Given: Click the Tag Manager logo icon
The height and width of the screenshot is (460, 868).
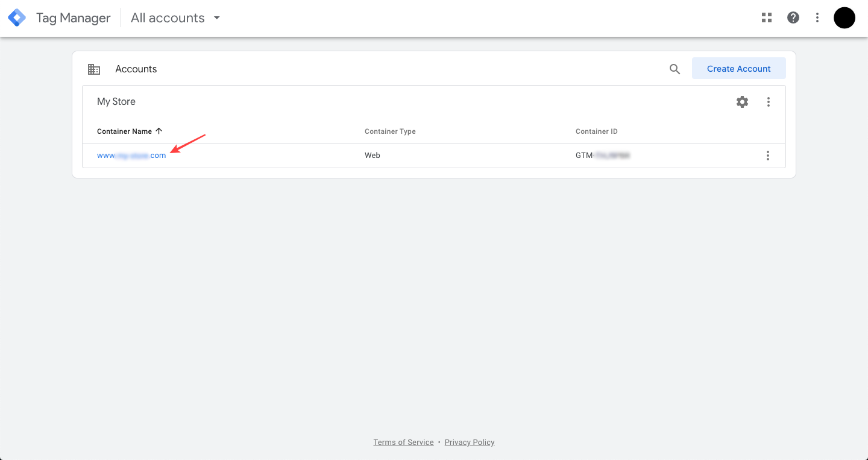Looking at the screenshot, I should point(16,17).
